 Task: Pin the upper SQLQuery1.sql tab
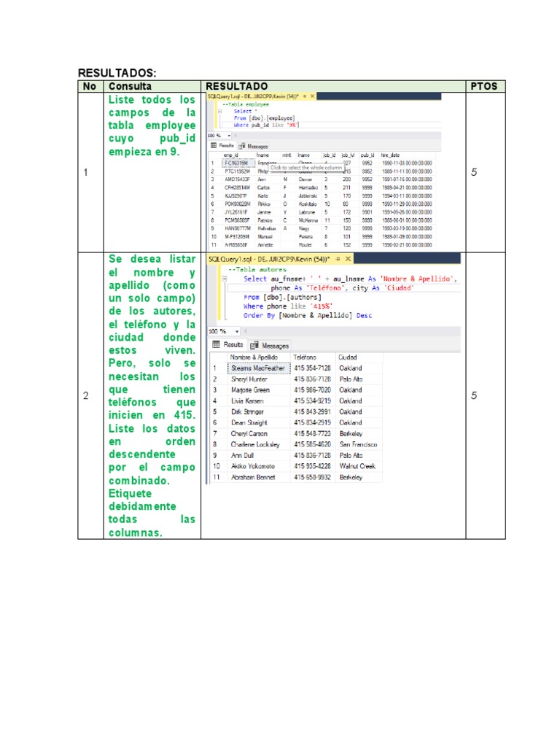[303, 96]
